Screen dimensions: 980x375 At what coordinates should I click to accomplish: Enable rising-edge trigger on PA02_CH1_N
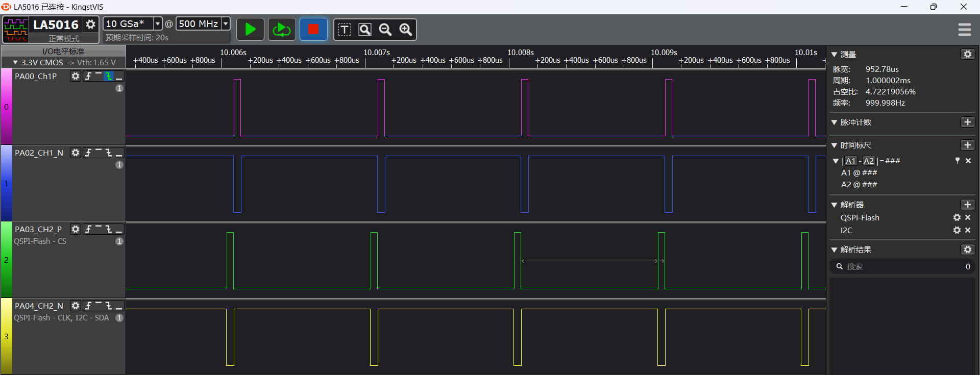click(88, 153)
